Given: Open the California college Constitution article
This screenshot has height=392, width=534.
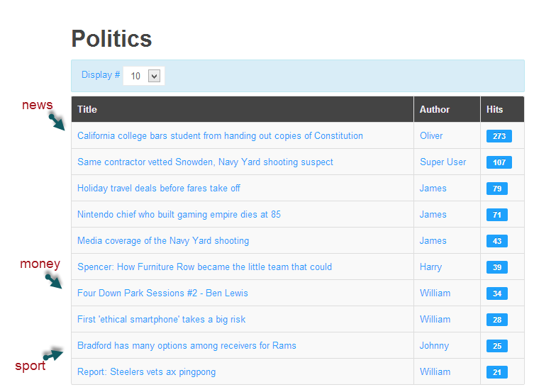Looking at the screenshot, I should [x=220, y=136].
